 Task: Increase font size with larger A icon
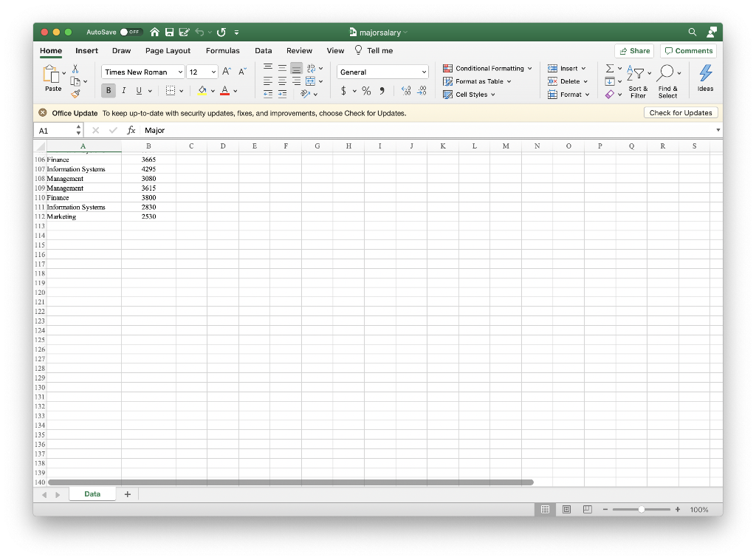coord(227,72)
